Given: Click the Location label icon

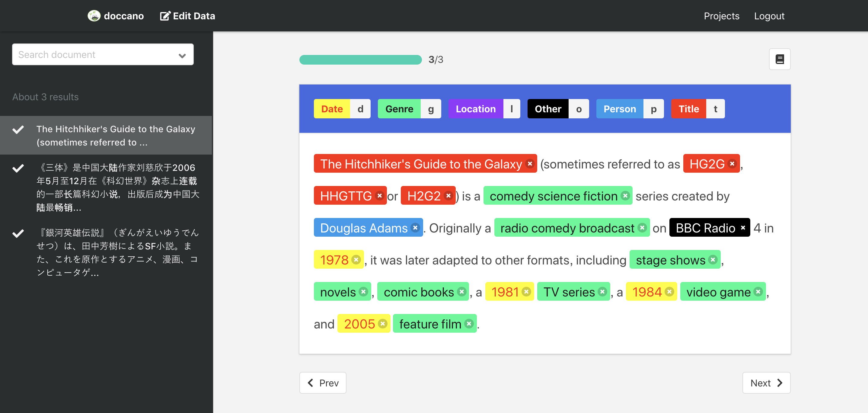Looking at the screenshot, I should click(x=476, y=108).
